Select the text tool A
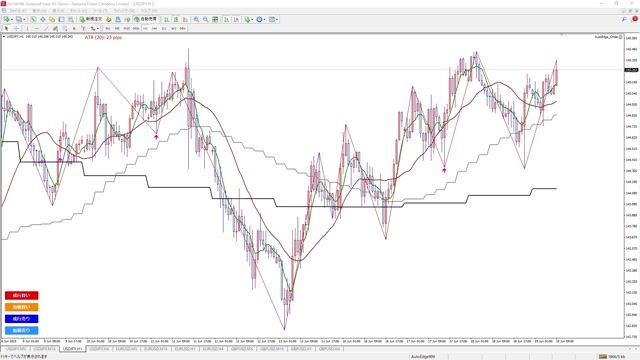Viewport: 640px width, 360px height. pos(74,28)
